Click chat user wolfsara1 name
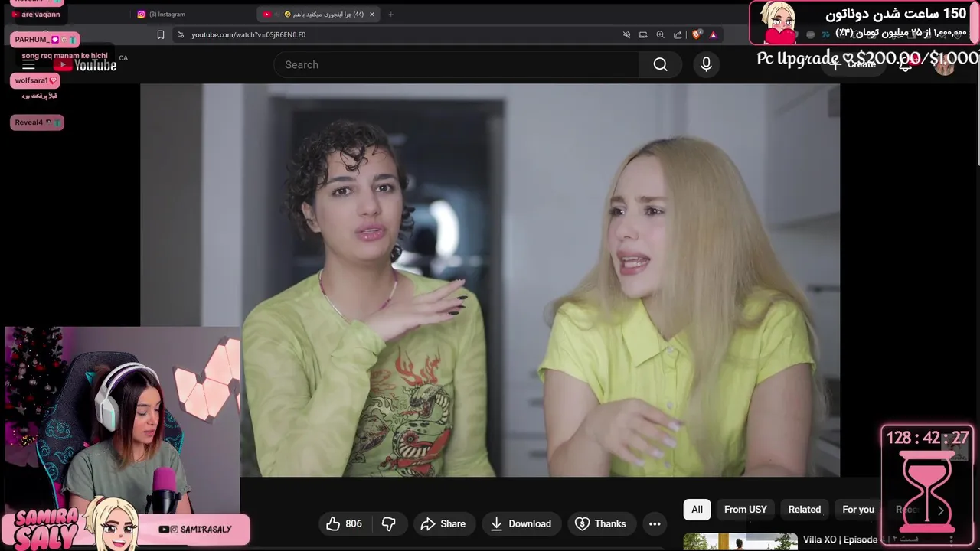 point(31,80)
